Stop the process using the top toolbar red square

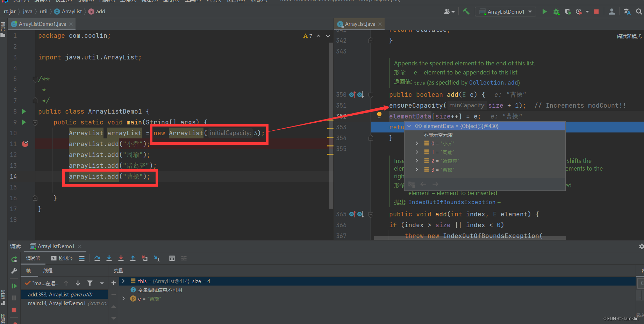click(x=596, y=12)
